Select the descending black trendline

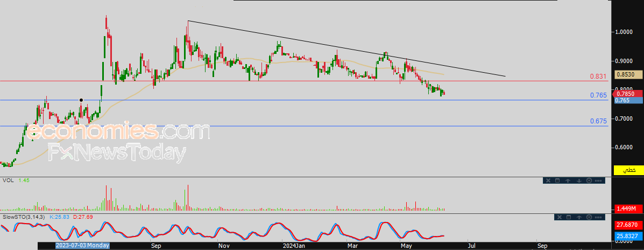point(346,48)
